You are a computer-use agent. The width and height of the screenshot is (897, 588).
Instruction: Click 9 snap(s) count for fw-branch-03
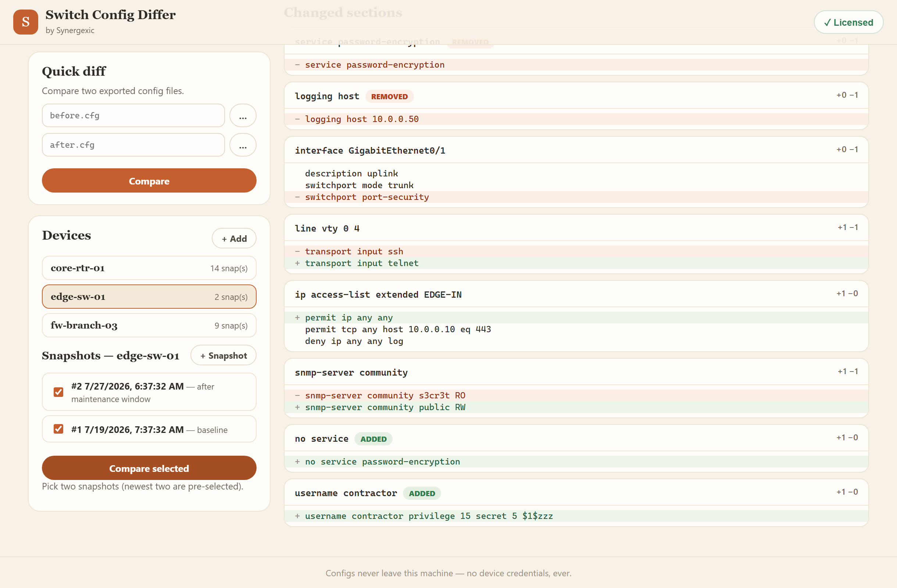(231, 326)
